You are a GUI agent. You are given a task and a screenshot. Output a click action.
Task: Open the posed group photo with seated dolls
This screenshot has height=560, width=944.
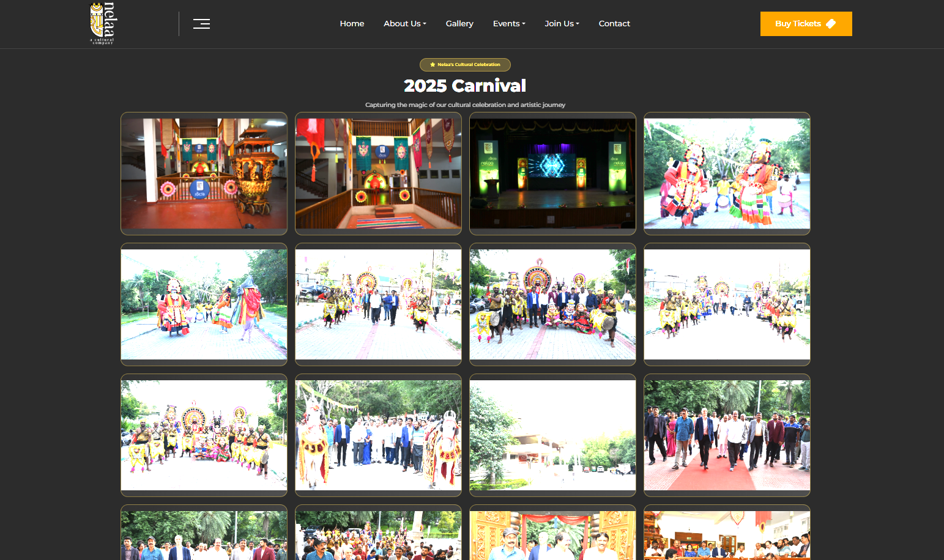pyautogui.click(x=552, y=304)
